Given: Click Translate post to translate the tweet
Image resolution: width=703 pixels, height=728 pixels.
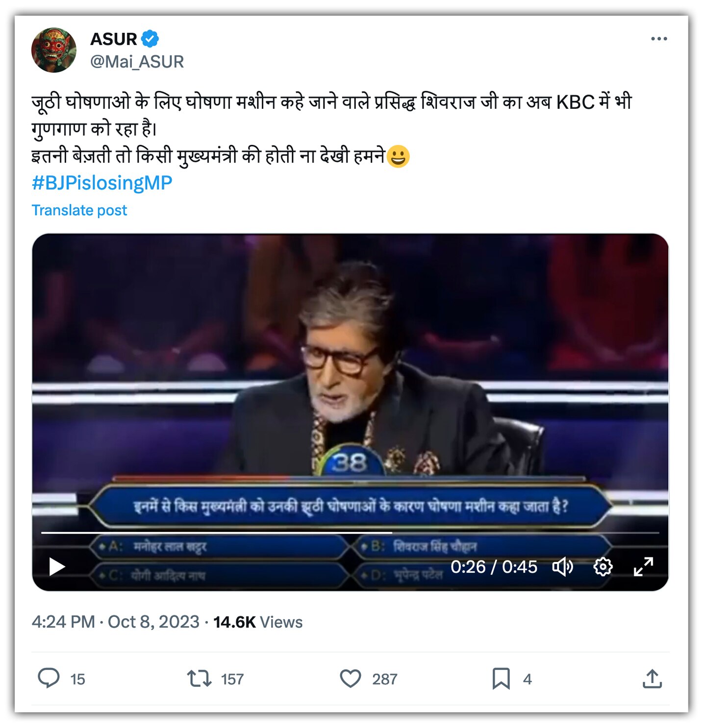Looking at the screenshot, I should click(79, 210).
